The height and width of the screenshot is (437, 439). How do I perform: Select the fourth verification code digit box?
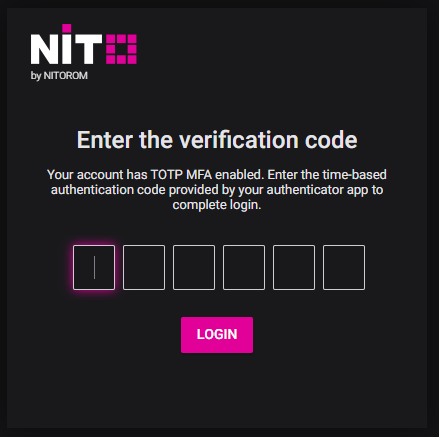(244, 267)
